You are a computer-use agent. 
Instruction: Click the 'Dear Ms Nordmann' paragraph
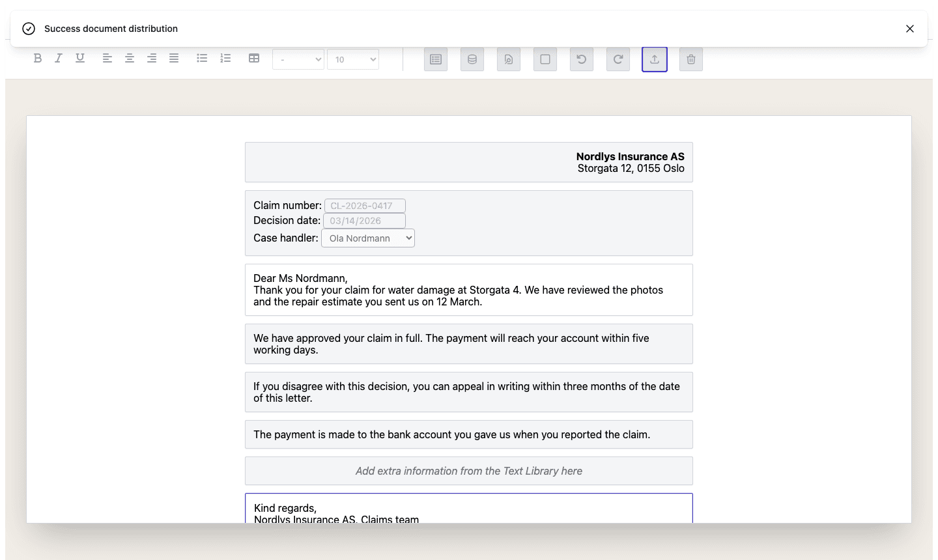pos(469,290)
